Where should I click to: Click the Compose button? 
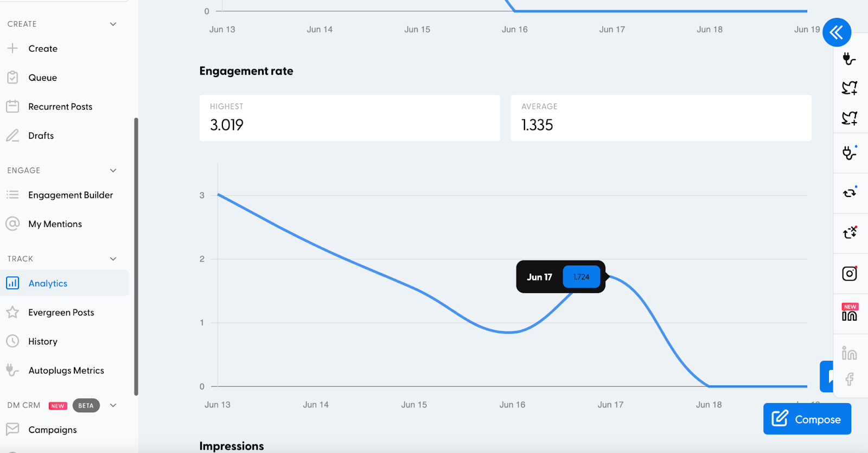(x=807, y=419)
